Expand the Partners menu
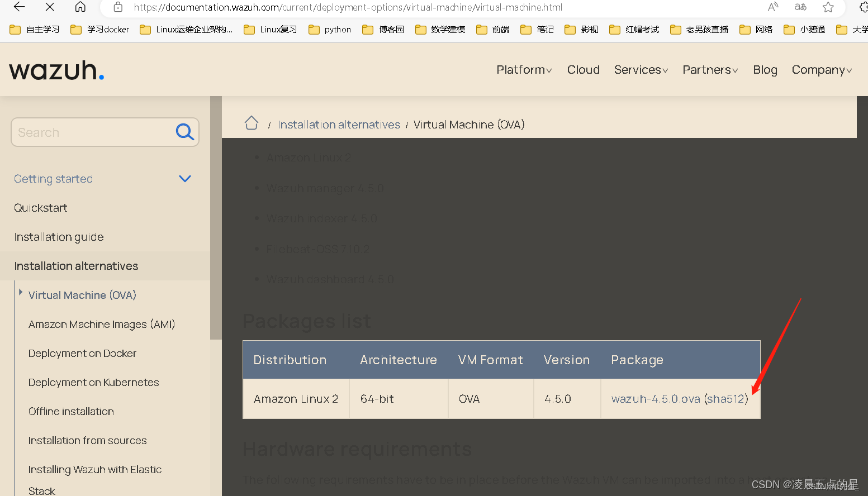The width and height of the screenshot is (868, 496). pos(710,70)
